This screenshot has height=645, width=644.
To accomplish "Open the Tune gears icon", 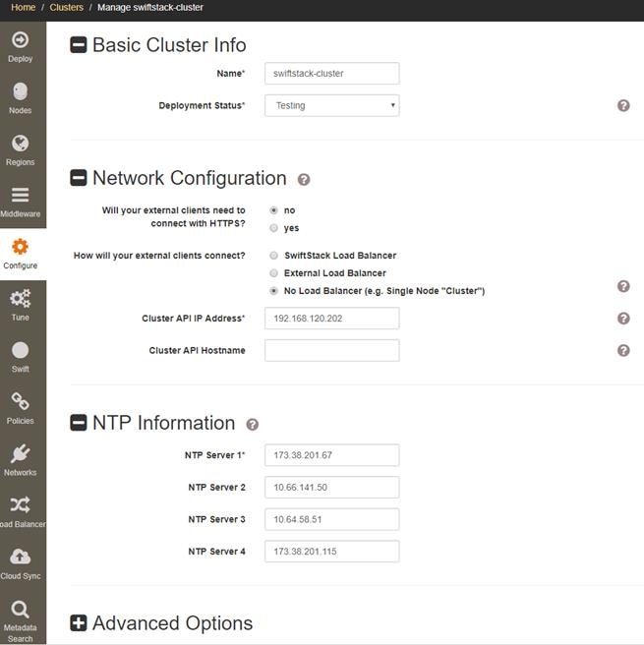I will (x=20, y=298).
